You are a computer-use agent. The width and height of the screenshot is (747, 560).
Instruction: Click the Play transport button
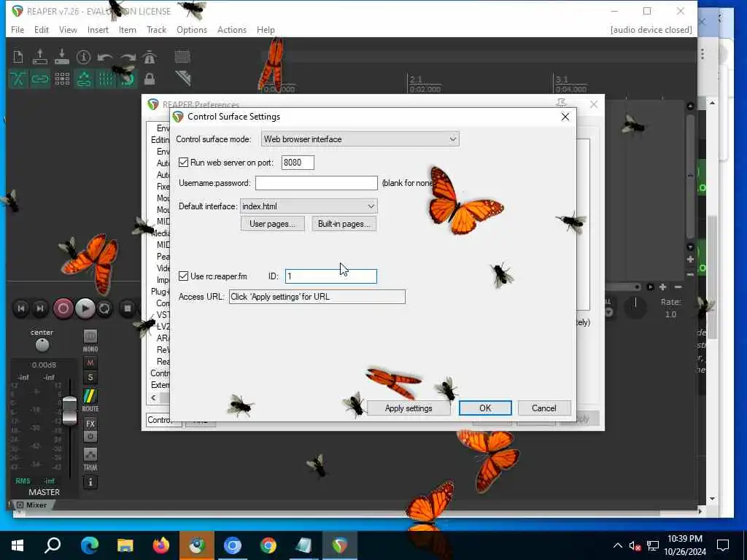[x=85, y=308]
